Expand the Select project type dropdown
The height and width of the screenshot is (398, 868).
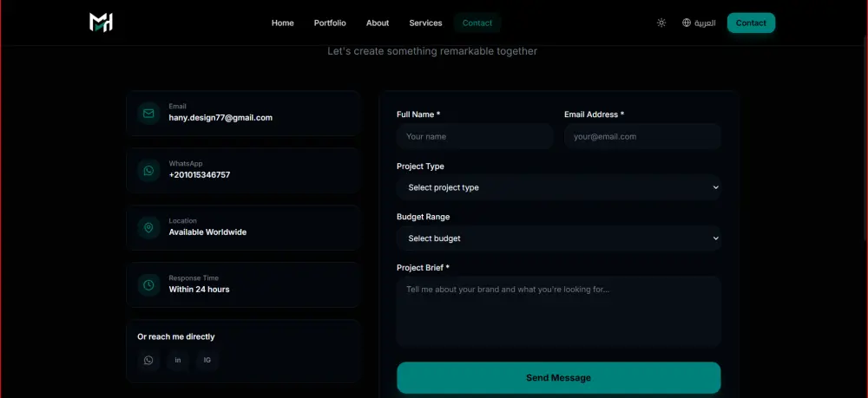click(x=558, y=187)
